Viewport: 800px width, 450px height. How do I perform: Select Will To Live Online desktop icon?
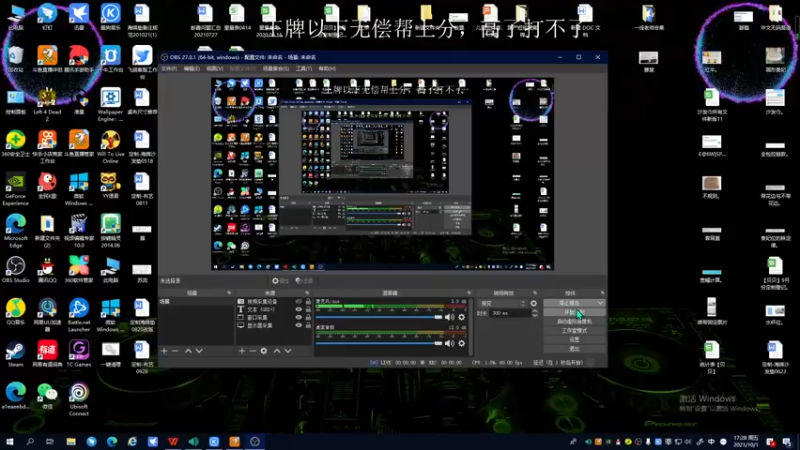pyautogui.click(x=110, y=147)
